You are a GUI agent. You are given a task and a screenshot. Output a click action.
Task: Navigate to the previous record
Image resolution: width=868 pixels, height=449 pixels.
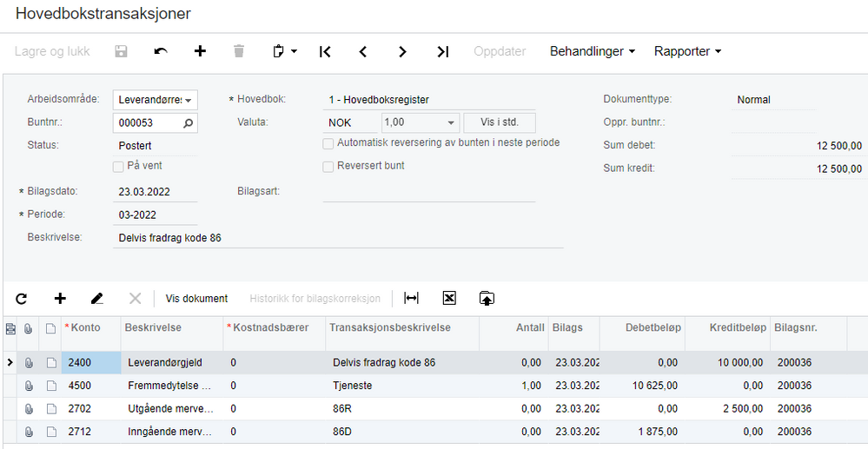click(x=363, y=52)
